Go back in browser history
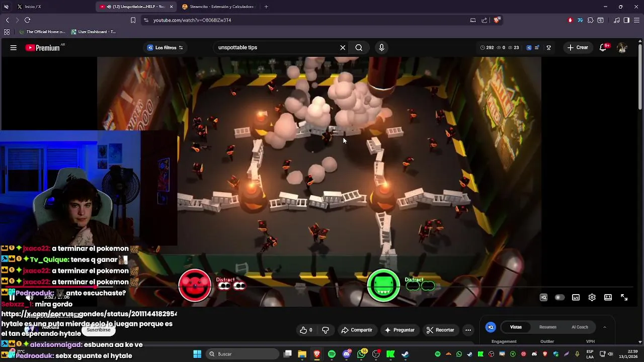 (x=7, y=20)
